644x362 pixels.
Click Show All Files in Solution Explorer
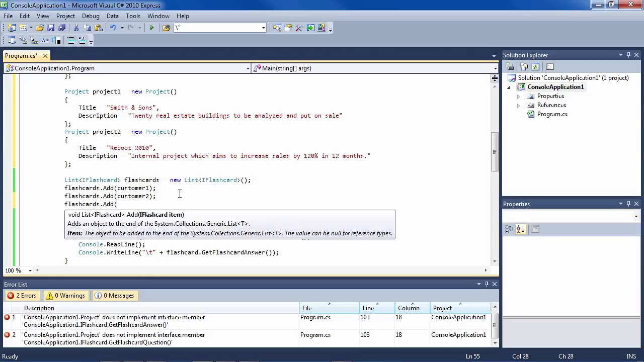(x=524, y=67)
